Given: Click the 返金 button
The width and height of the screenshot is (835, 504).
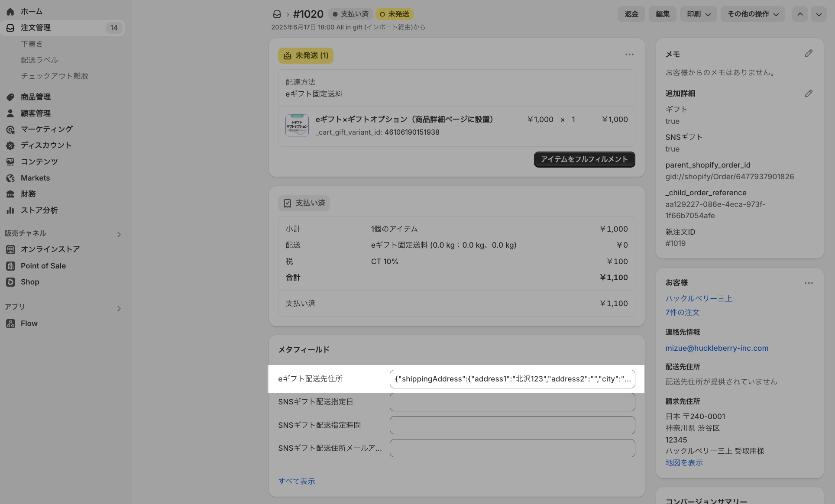Looking at the screenshot, I should pyautogui.click(x=631, y=14).
